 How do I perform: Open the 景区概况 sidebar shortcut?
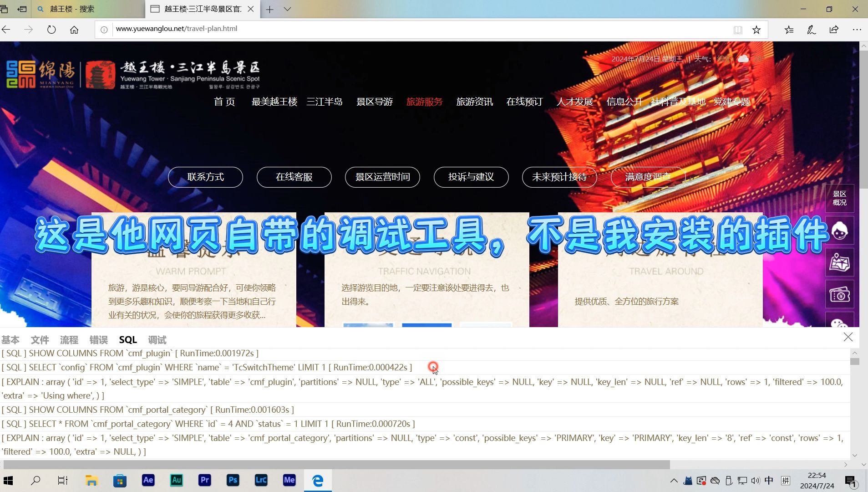click(840, 198)
